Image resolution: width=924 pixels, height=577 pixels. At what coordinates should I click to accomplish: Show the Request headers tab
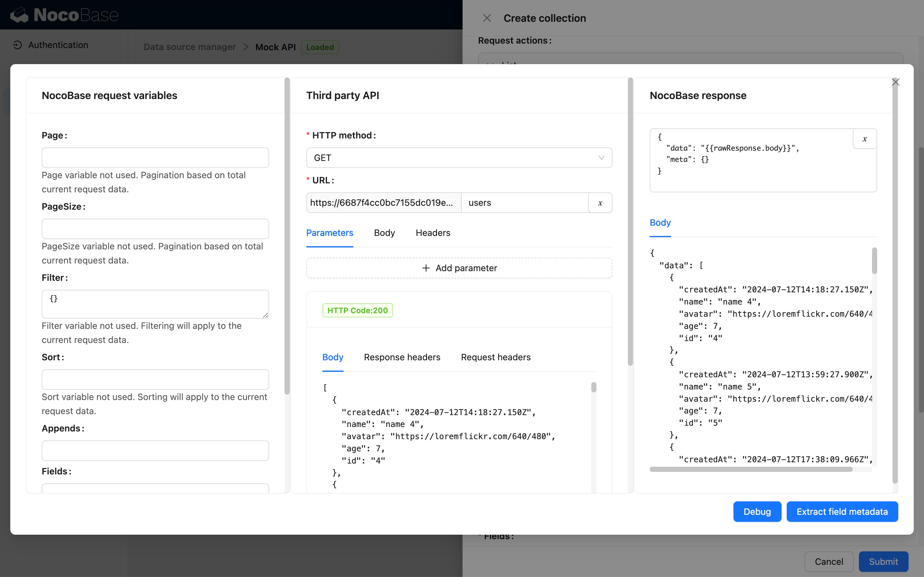[x=495, y=357]
